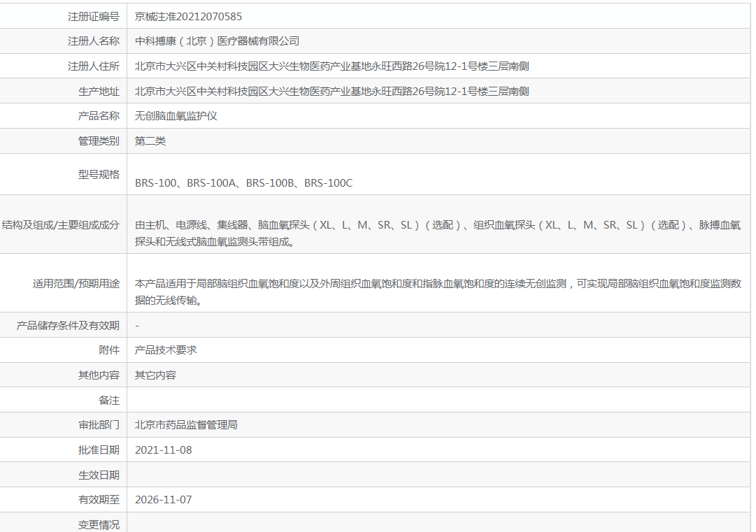The height and width of the screenshot is (532, 756).
Task: Select approval date 2021-11-08
Action: [164, 450]
